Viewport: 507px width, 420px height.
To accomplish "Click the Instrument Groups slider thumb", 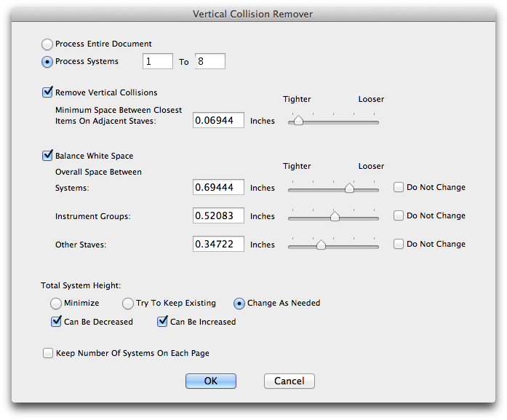I will 335,216.
